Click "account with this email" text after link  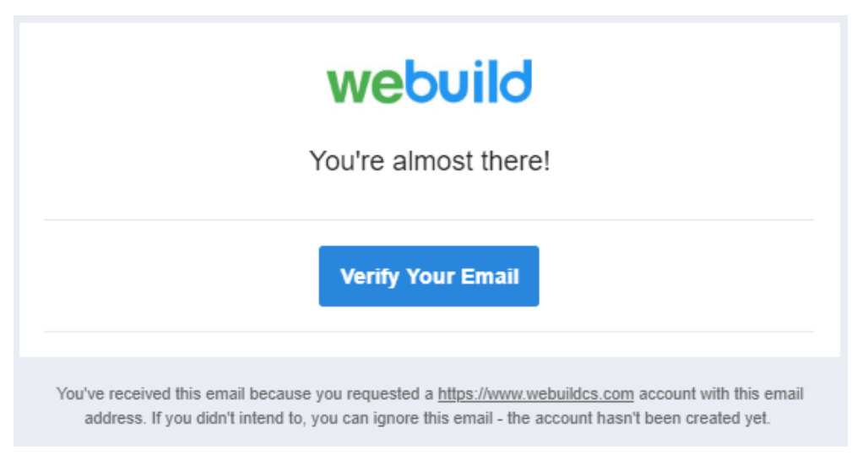tap(721, 394)
